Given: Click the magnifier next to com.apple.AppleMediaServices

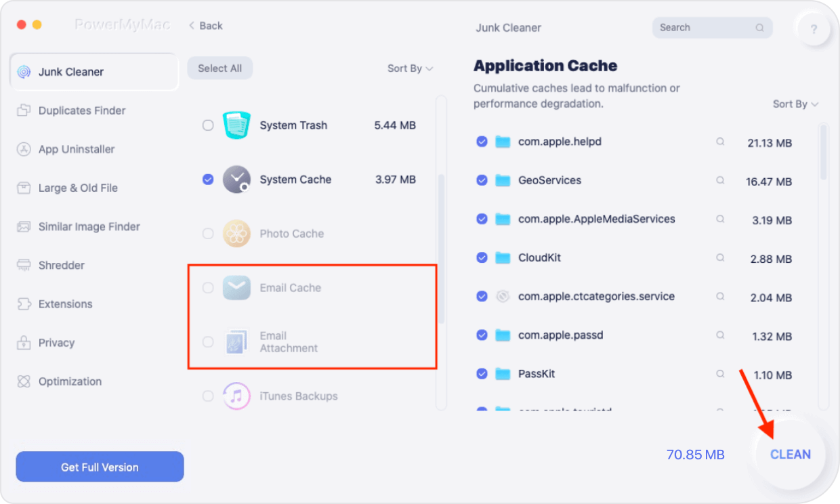Looking at the screenshot, I should (721, 219).
